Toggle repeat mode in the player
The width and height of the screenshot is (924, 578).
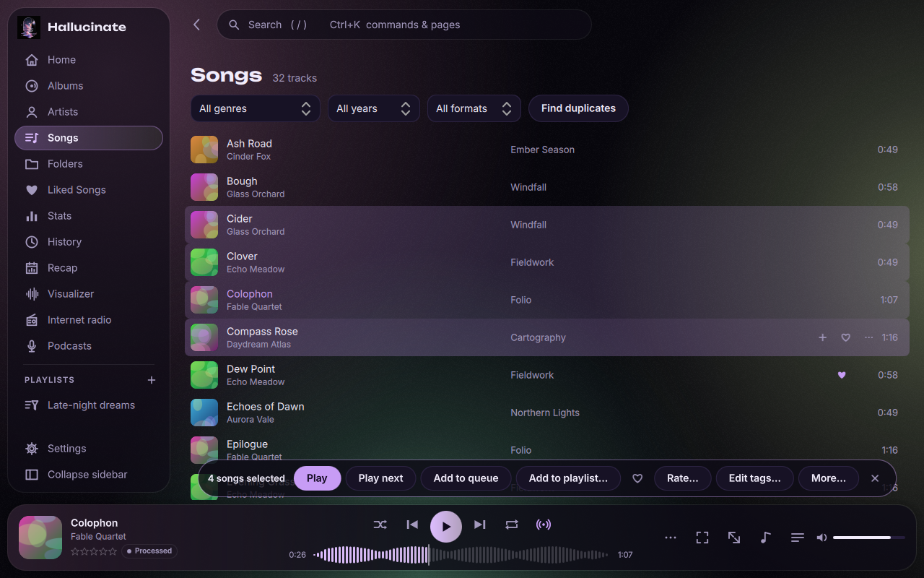point(512,525)
